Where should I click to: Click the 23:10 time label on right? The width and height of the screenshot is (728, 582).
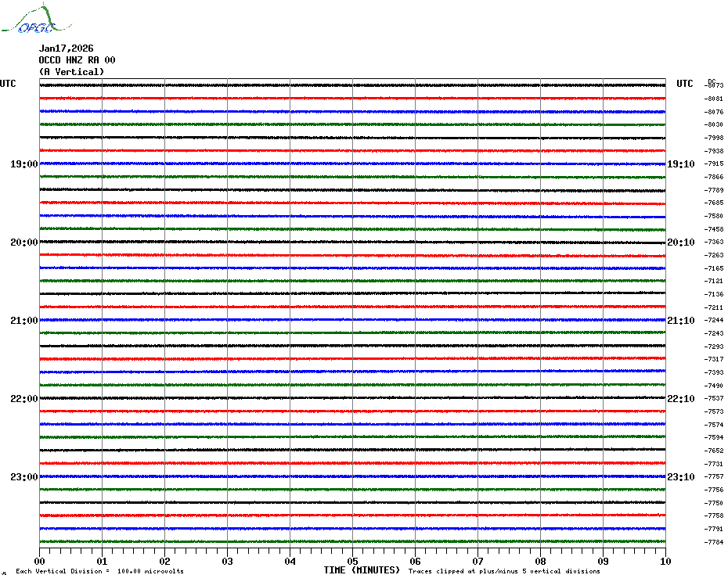[x=680, y=477]
